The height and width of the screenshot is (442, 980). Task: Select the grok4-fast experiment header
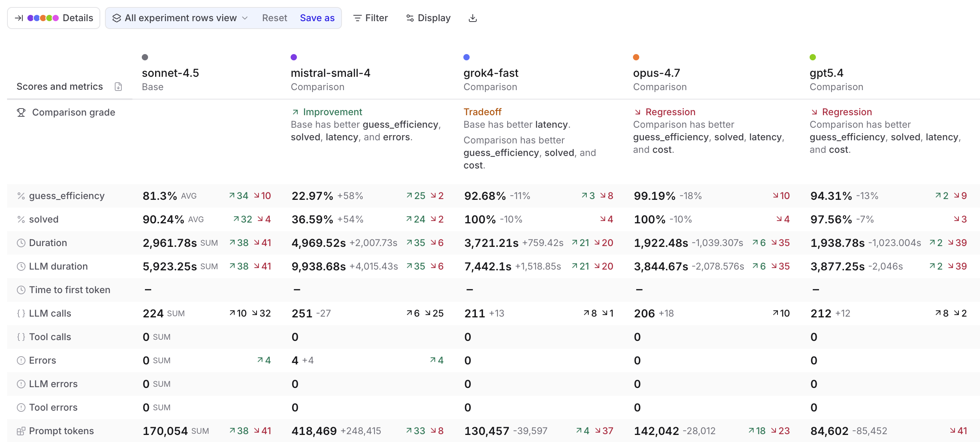pos(491,73)
